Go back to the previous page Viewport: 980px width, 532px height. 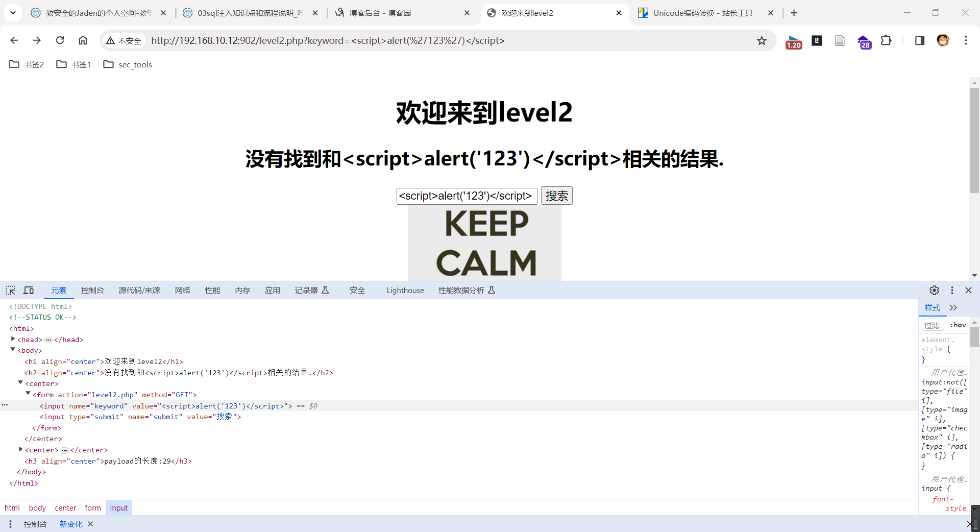14,40
